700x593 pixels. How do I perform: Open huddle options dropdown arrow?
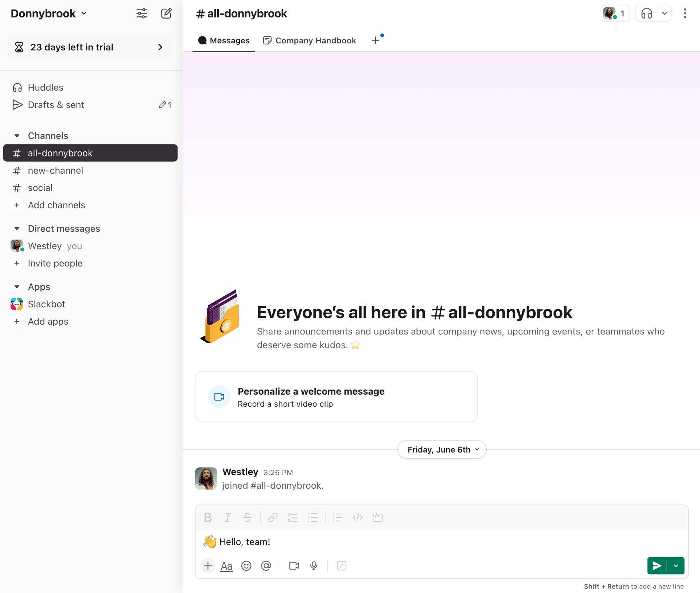coord(665,13)
